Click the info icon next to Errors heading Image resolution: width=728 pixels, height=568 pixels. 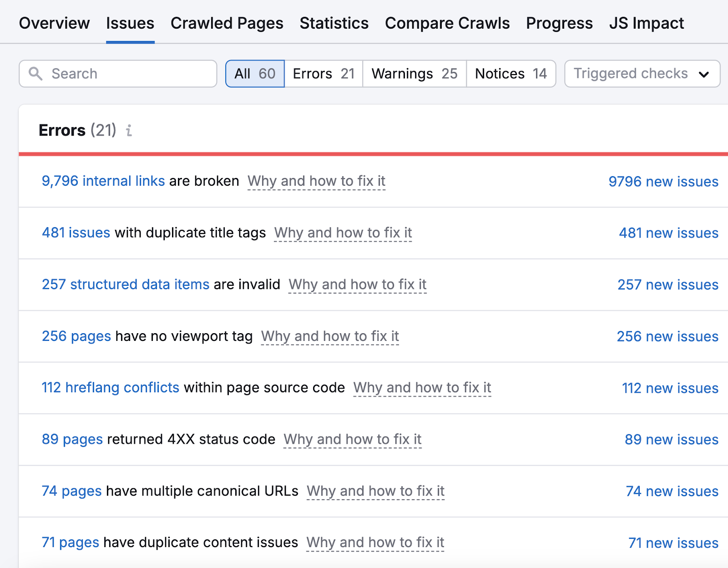click(129, 132)
